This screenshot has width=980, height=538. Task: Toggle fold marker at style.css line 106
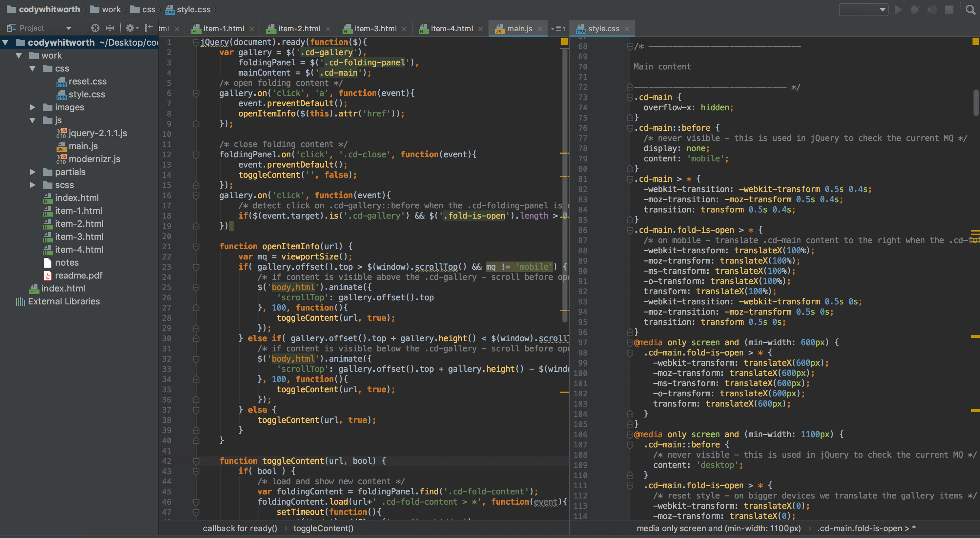(630, 434)
